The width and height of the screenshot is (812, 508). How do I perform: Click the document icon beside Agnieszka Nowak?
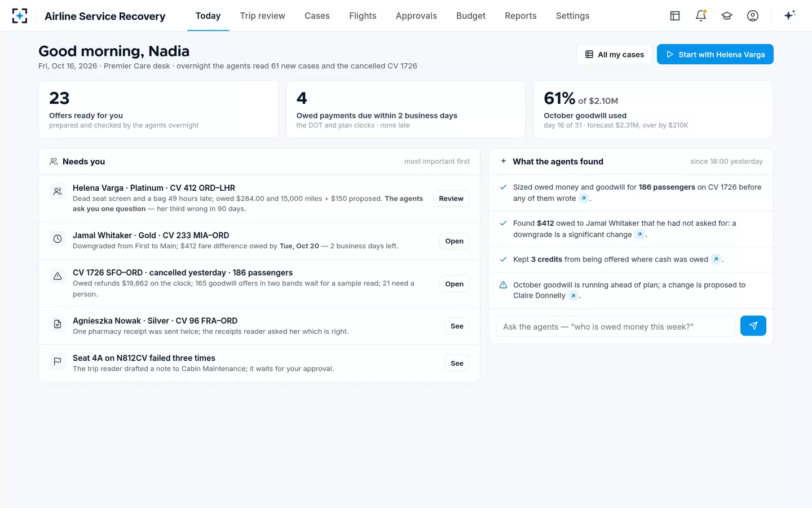tap(58, 324)
